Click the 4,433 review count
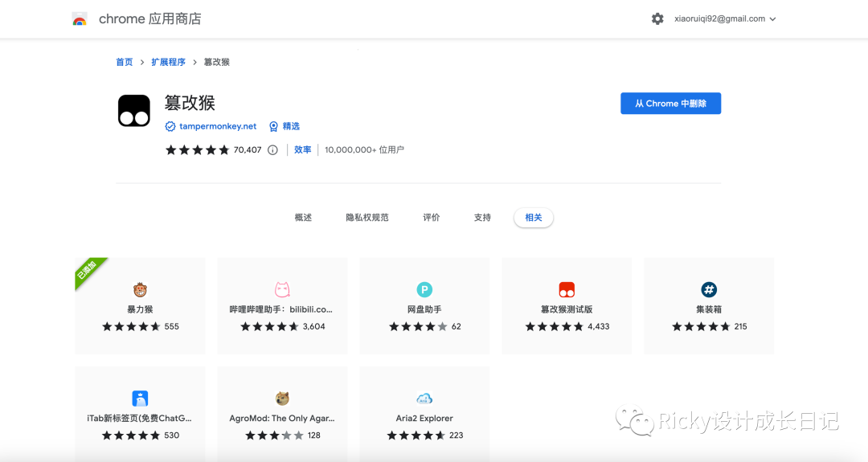This screenshot has height=462, width=868. click(599, 326)
